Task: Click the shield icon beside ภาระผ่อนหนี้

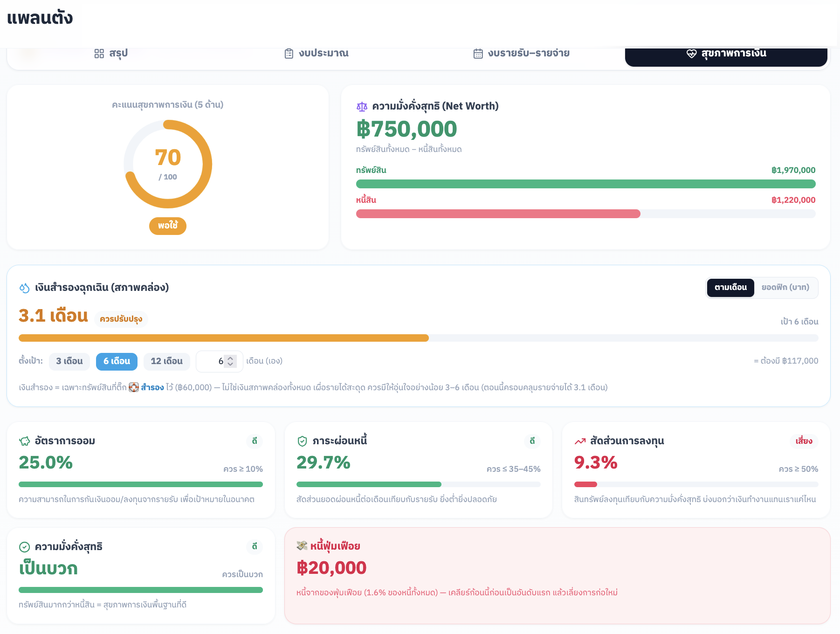Action: click(x=302, y=441)
